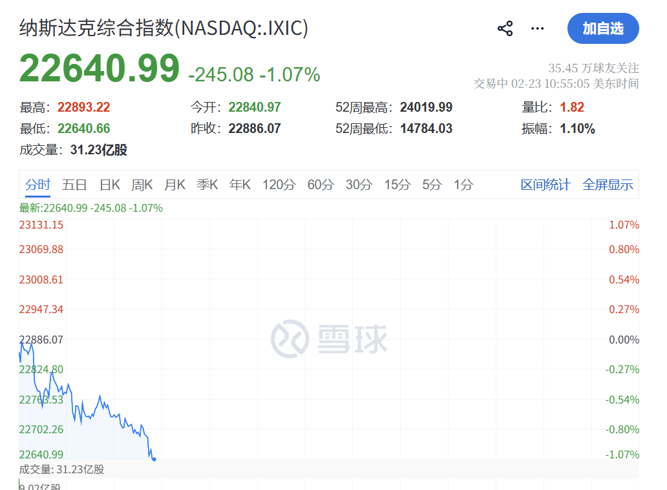Switch to 1分 interval chart

[x=463, y=184]
